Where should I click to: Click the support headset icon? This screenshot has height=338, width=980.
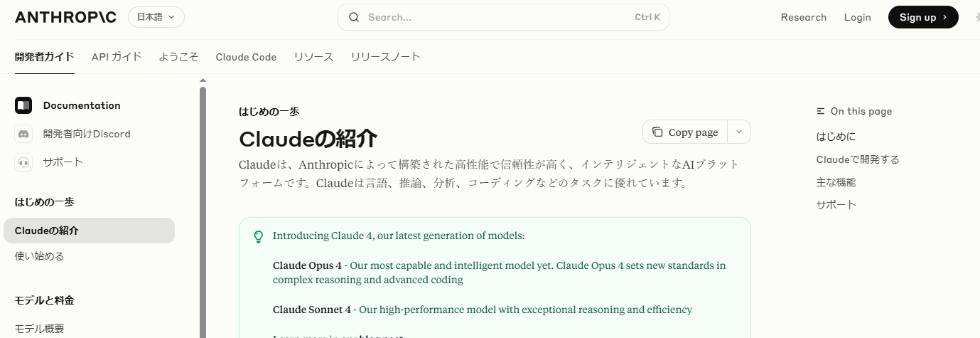coord(23,162)
